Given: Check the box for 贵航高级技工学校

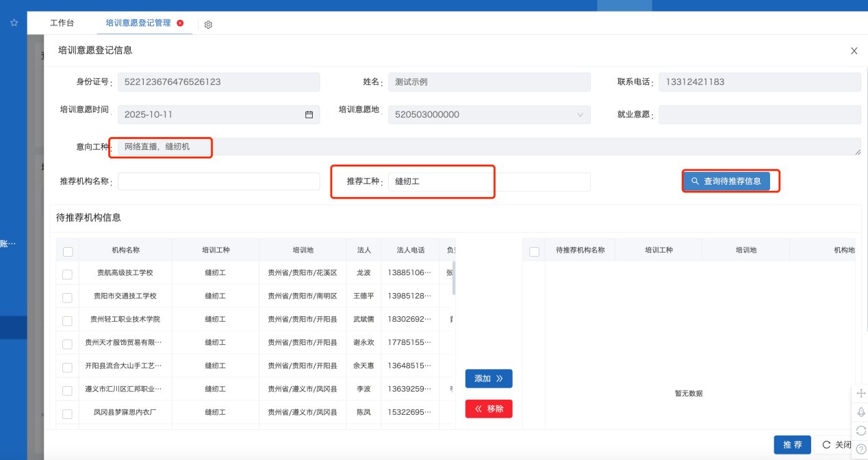Looking at the screenshot, I should coord(68,274).
